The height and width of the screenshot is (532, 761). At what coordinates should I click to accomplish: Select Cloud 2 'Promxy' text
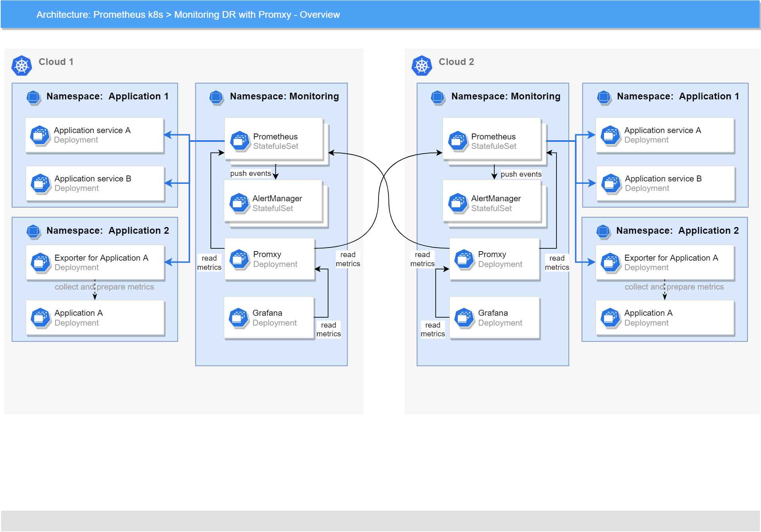pyautogui.click(x=492, y=254)
